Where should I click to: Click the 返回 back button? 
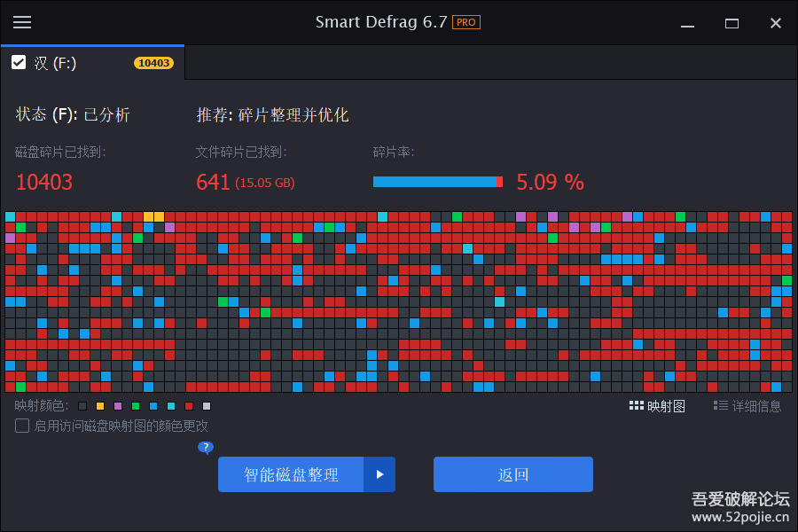[513, 474]
